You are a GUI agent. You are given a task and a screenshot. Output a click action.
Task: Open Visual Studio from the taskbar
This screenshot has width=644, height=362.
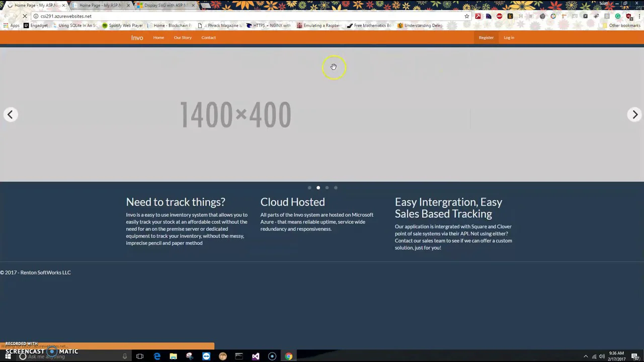256,356
